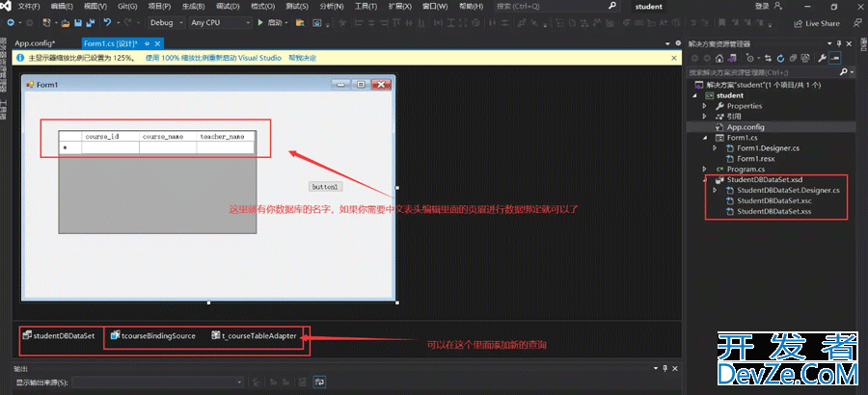Click the new project toolbar icon
Viewport: 868px width, 395px height.
[x=47, y=23]
